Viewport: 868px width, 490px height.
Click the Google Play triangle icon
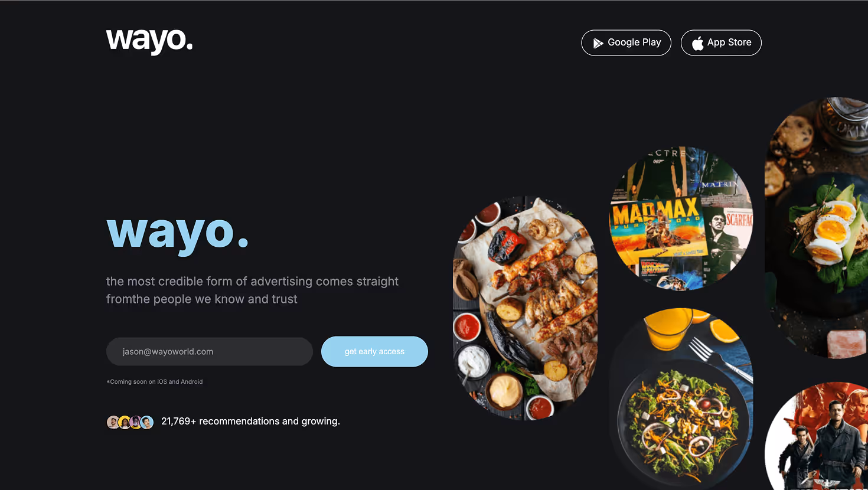pos(598,43)
